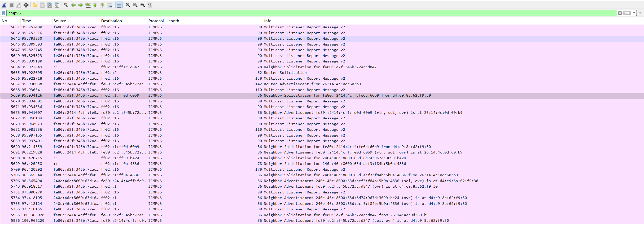Open a capture file with the folder icon
Screen dimensions: 644x243
tap(35, 5)
